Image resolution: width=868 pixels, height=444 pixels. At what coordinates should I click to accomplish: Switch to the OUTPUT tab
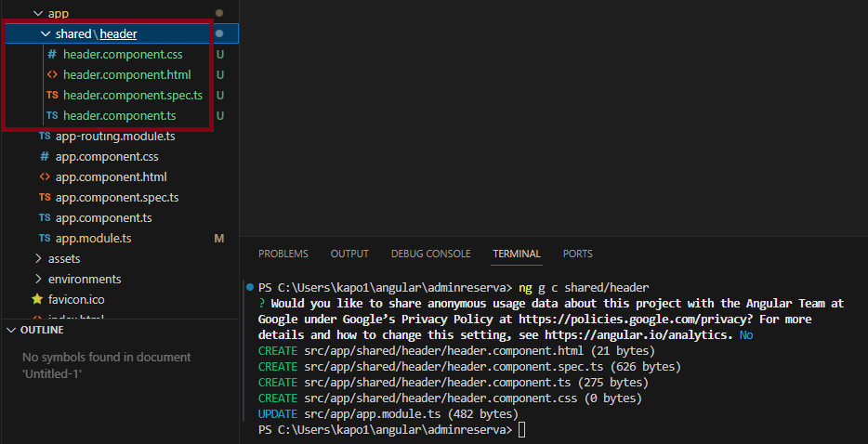[x=349, y=254]
